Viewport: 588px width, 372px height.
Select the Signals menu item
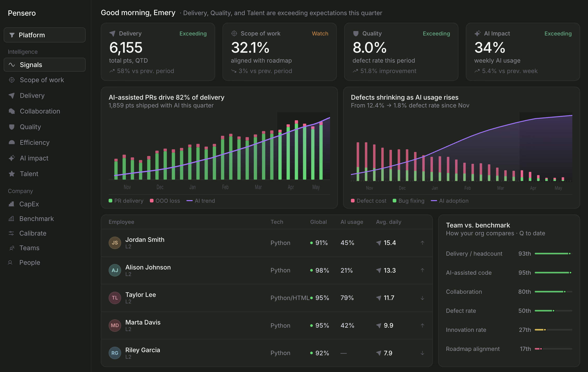click(x=45, y=65)
